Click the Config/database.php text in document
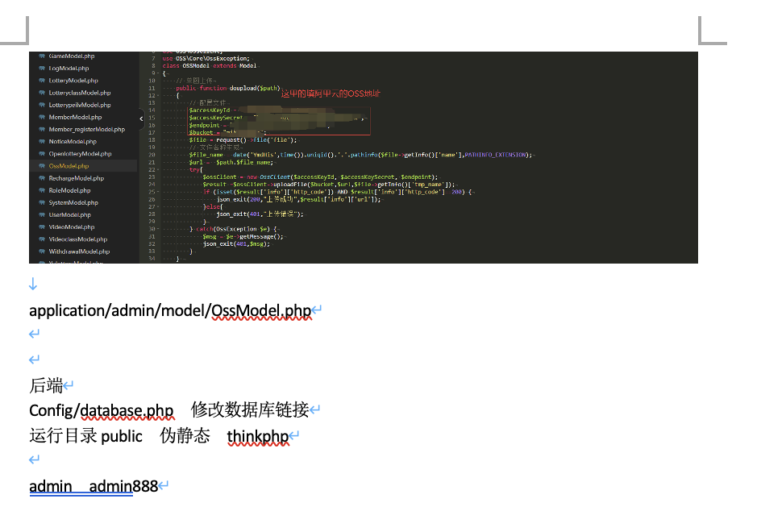Screen dimensions: 761x532 point(101,410)
